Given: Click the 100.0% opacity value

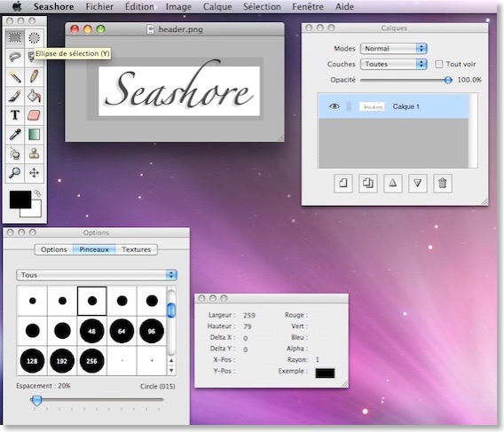Looking at the screenshot, I should (x=469, y=80).
